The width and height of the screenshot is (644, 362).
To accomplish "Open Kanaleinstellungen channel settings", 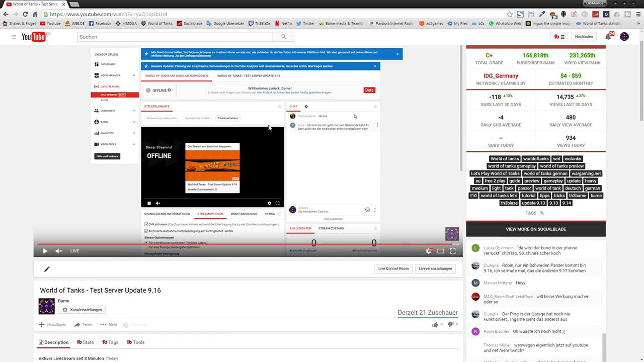I will click(x=82, y=310).
